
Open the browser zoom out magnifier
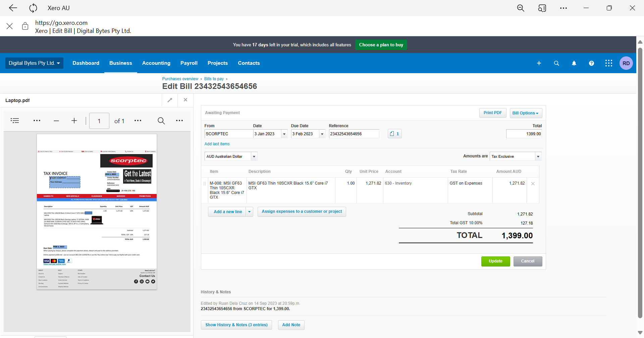tap(521, 8)
